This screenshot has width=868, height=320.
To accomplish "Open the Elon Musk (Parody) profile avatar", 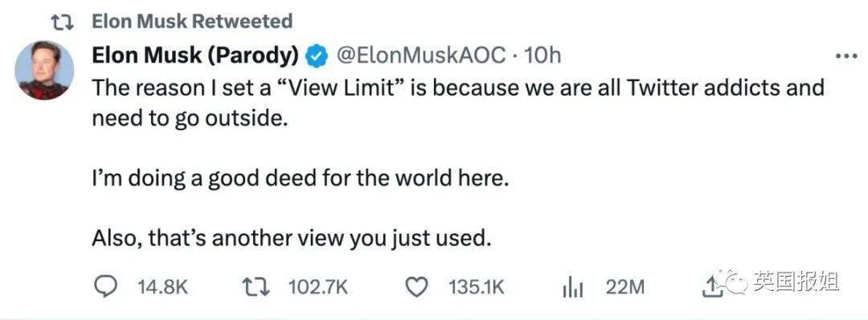I will point(43,70).
